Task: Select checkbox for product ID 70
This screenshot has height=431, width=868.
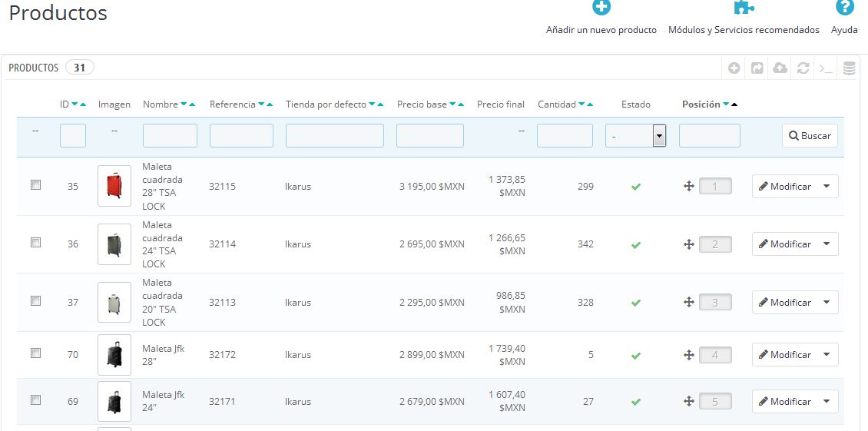Action: tap(35, 353)
